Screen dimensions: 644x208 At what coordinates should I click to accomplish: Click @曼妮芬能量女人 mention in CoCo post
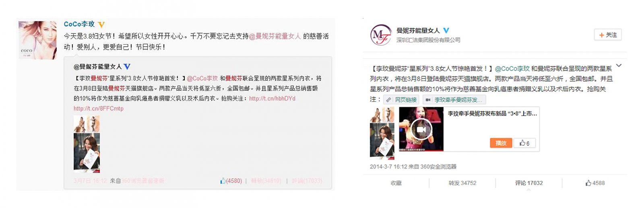point(275,36)
